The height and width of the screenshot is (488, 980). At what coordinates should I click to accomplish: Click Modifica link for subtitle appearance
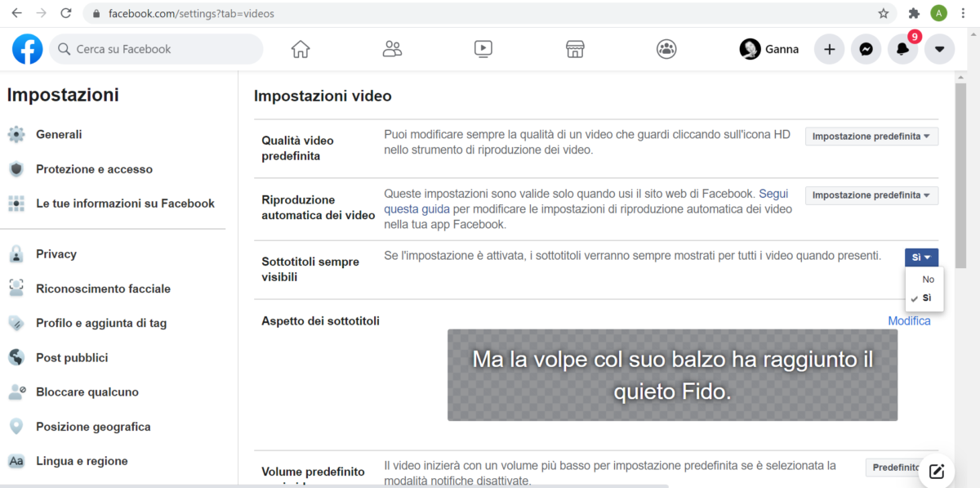tap(909, 321)
